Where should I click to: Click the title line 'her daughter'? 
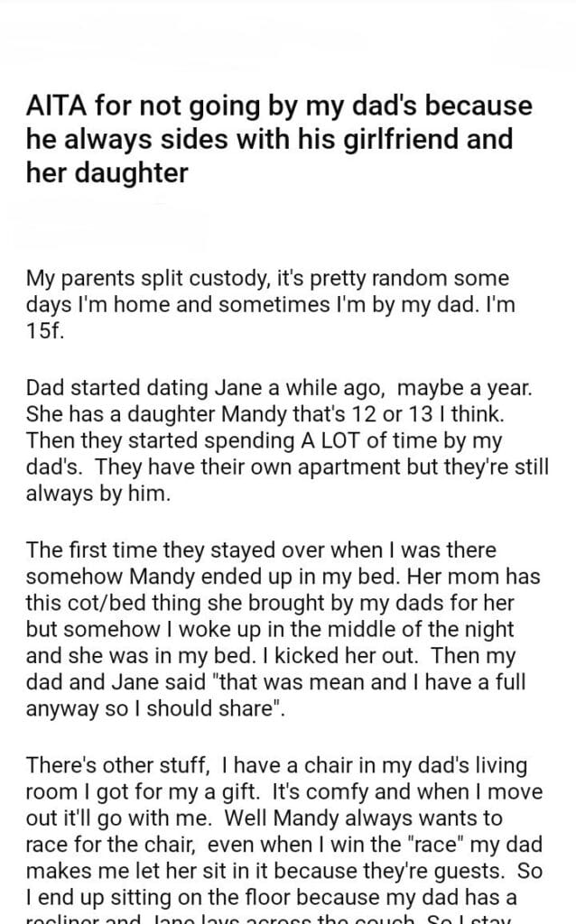[107, 172]
